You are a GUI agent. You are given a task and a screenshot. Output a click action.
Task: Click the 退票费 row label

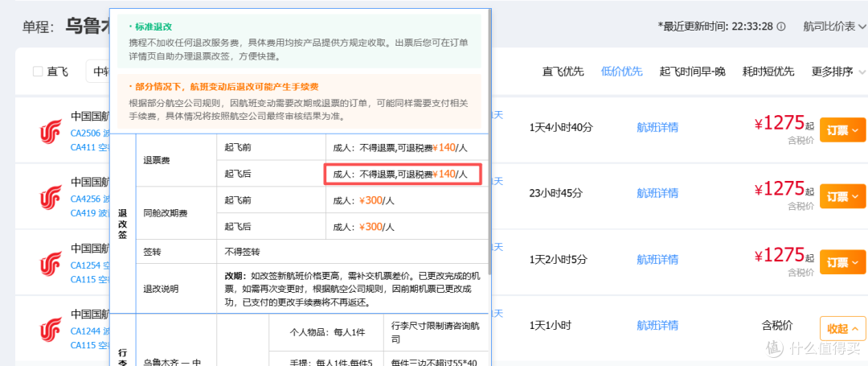pos(156,161)
